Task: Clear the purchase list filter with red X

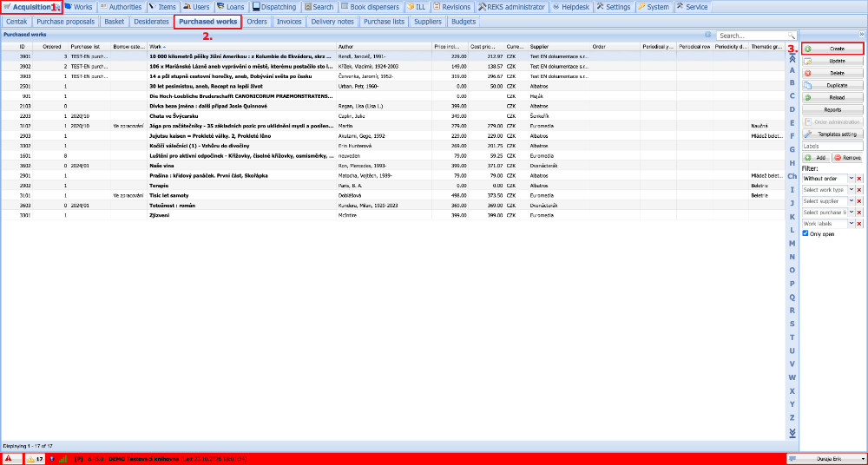Action: pyautogui.click(x=859, y=213)
